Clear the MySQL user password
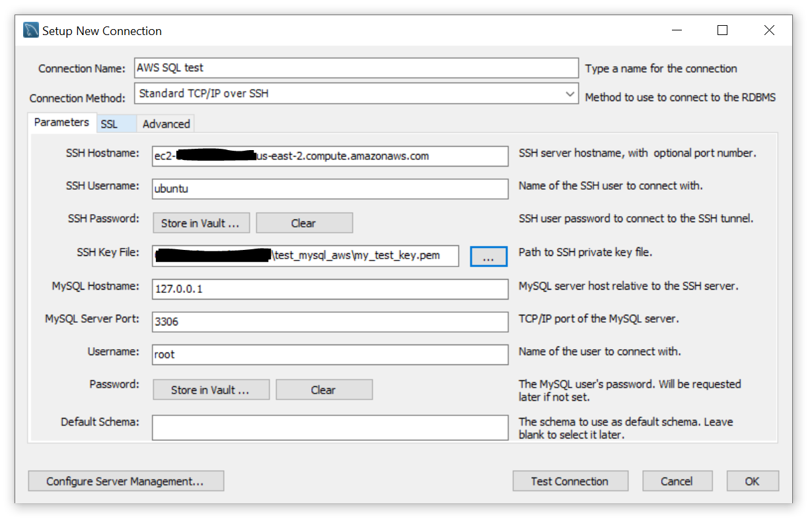The width and height of the screenshot is (812, 523). coord(324,389)
